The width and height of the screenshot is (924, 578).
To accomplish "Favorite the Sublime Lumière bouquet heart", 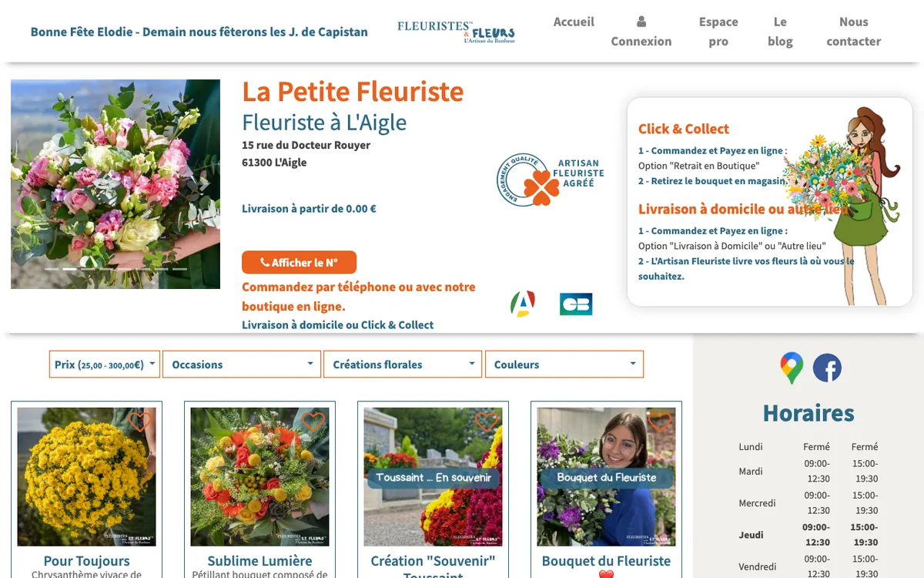I will (x=313, y=422).
